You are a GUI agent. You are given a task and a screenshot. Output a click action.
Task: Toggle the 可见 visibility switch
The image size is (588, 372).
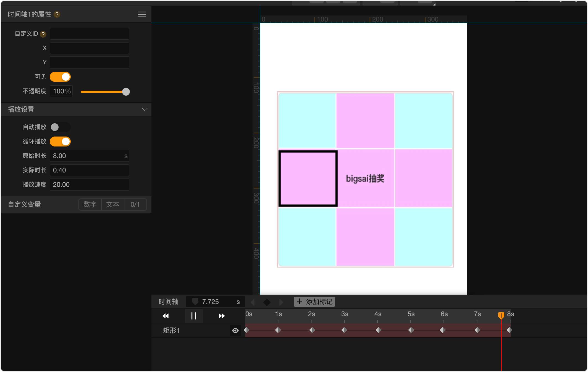(x=60, y=77)
